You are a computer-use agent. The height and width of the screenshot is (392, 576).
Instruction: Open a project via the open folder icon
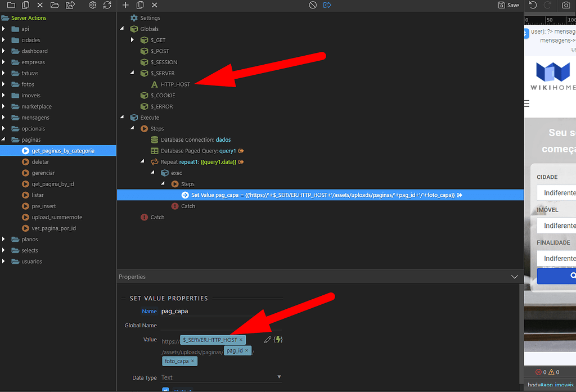[x=56, y=5]
